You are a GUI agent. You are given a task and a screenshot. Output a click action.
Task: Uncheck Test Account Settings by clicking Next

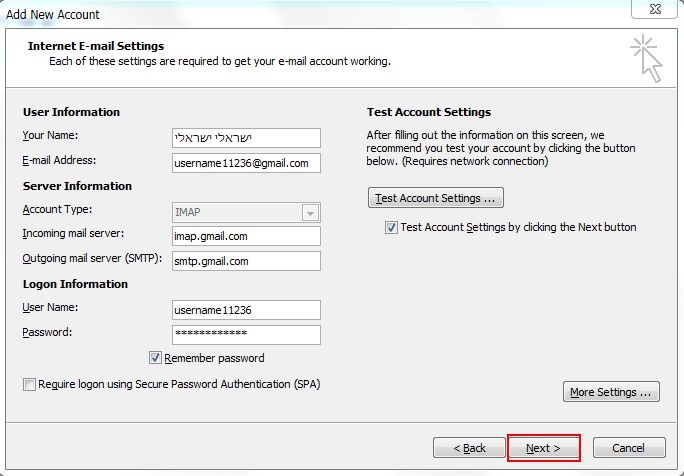pos(391,227)
